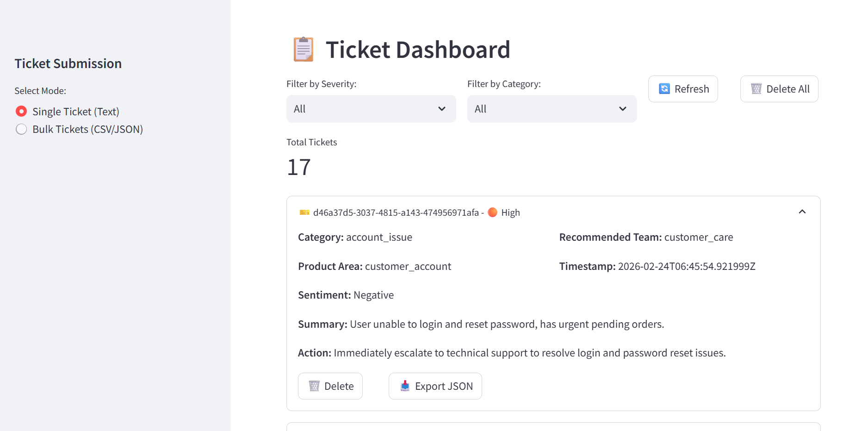
Task: Click the ticket Timestamp value
Action: coord(686,266)
